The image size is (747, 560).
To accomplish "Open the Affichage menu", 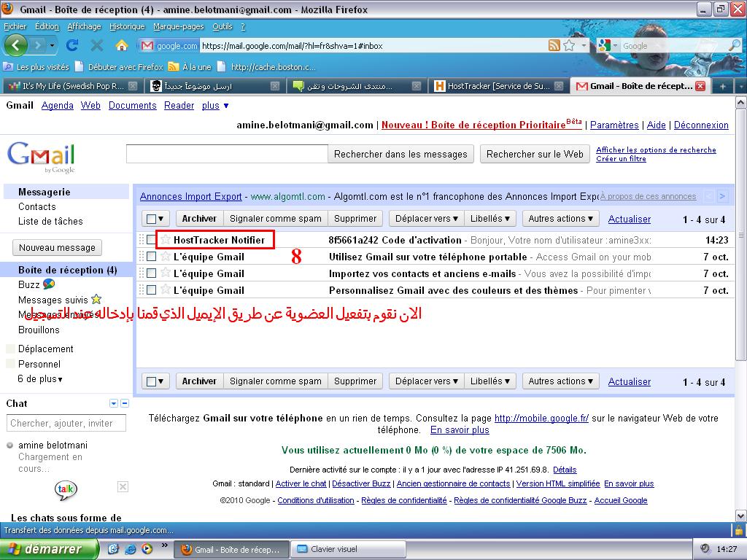I will (84, 26).
